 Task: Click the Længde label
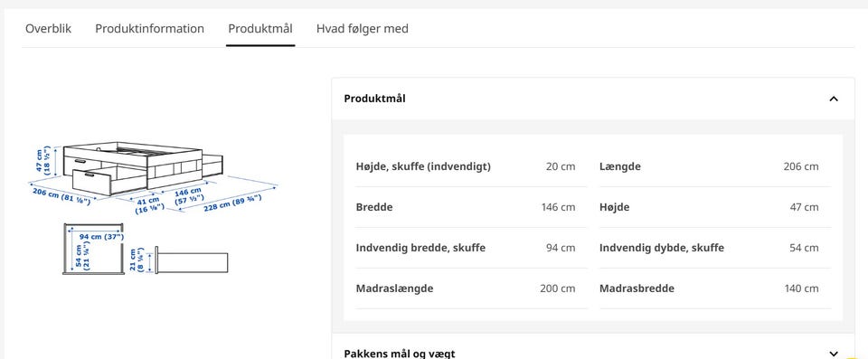tap(620, 166)
